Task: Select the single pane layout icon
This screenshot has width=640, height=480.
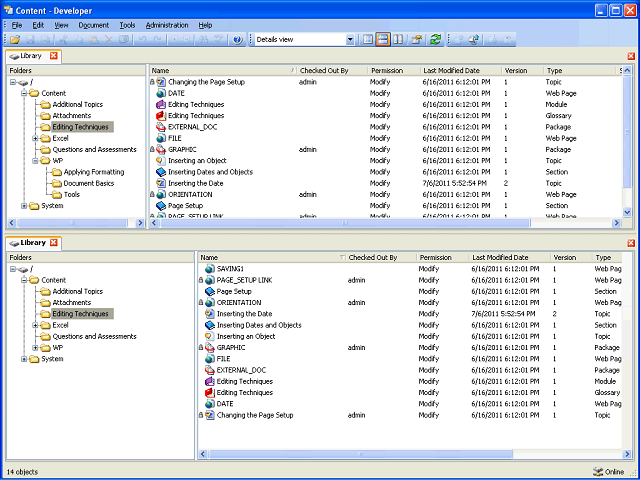Action: click(x=368, y=40)
